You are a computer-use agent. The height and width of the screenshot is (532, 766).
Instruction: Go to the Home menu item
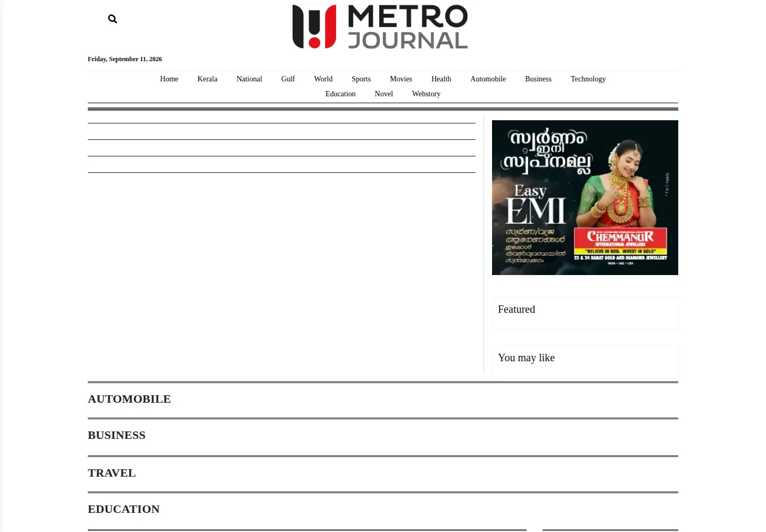(x=169, y=79)
